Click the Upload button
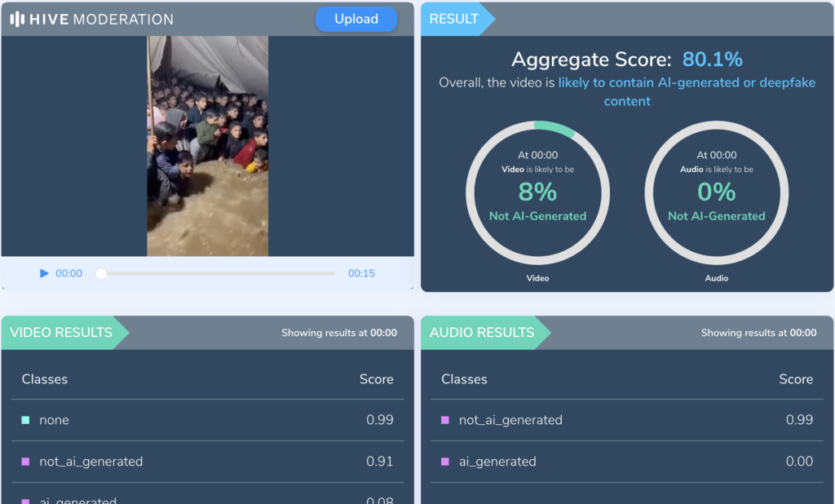The image size is (835, 504). tap(356, 19)
